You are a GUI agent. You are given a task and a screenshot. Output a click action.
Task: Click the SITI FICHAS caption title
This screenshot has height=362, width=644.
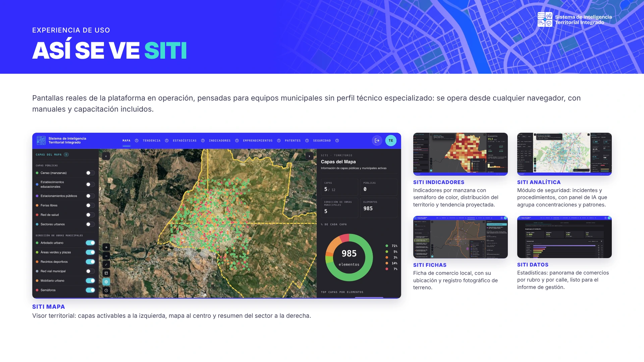[430, 265]
